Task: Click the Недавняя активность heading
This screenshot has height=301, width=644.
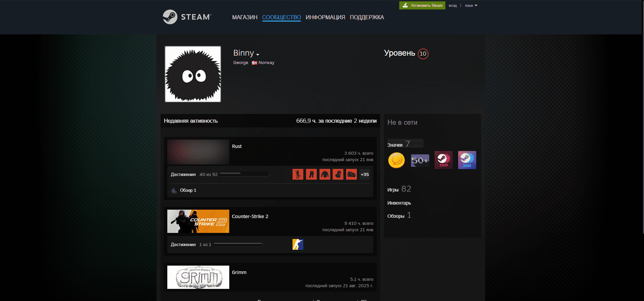Action: point(191,121)
